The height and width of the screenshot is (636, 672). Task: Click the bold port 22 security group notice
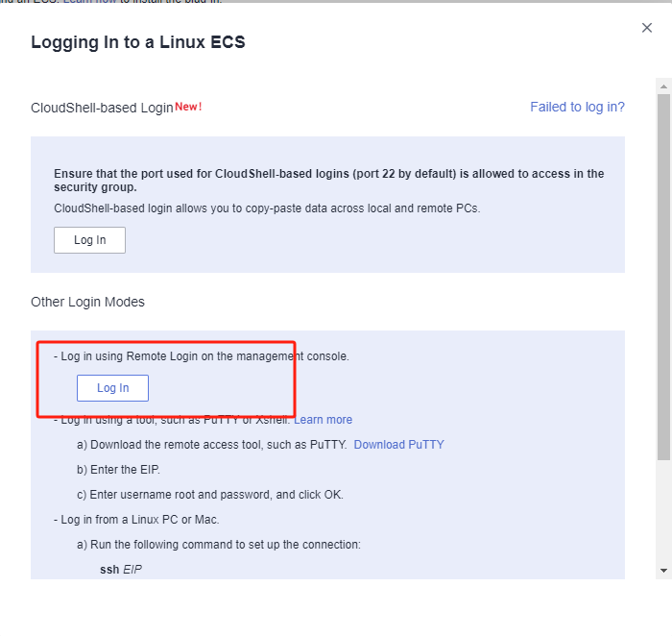tap(328, 180)
